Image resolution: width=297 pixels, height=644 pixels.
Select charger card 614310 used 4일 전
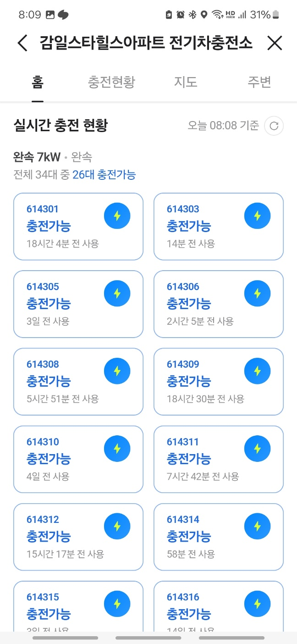(x=78, y=459)
